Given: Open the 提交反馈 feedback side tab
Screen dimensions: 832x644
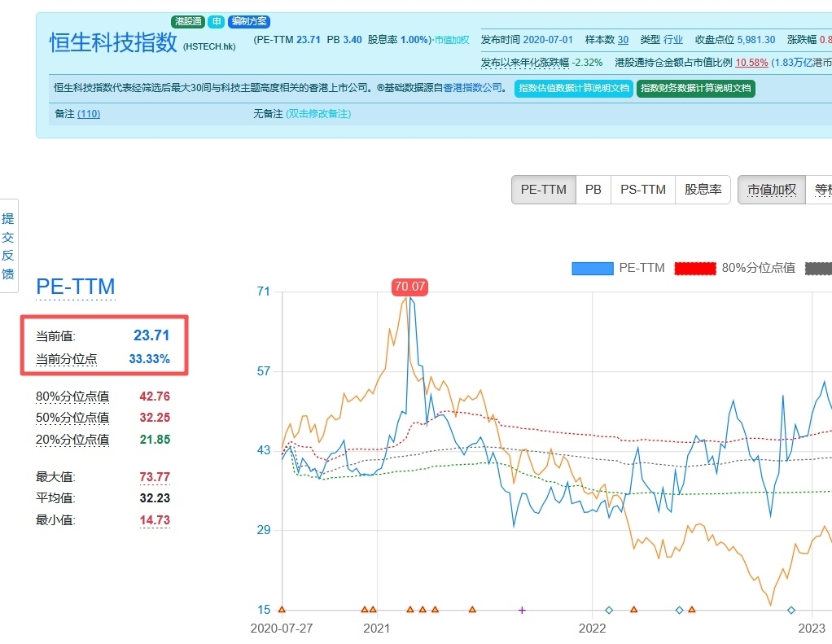Looking at the screenshot, I should 8,246.
